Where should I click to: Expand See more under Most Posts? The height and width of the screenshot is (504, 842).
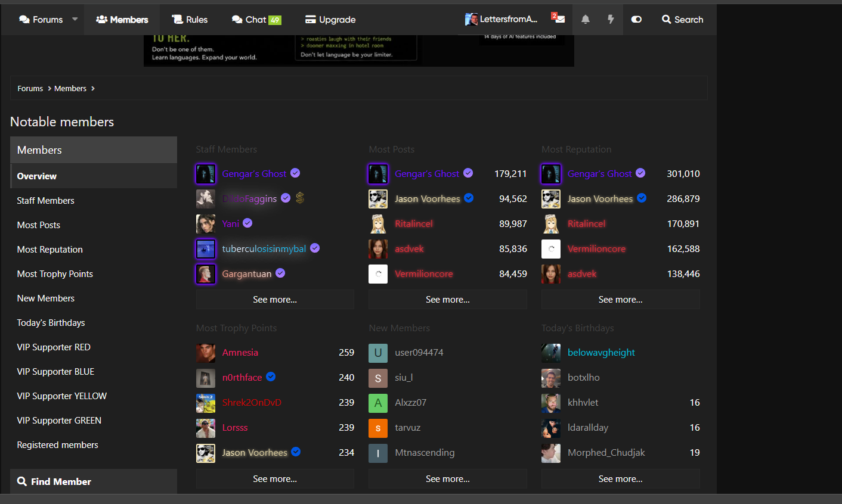448,300
